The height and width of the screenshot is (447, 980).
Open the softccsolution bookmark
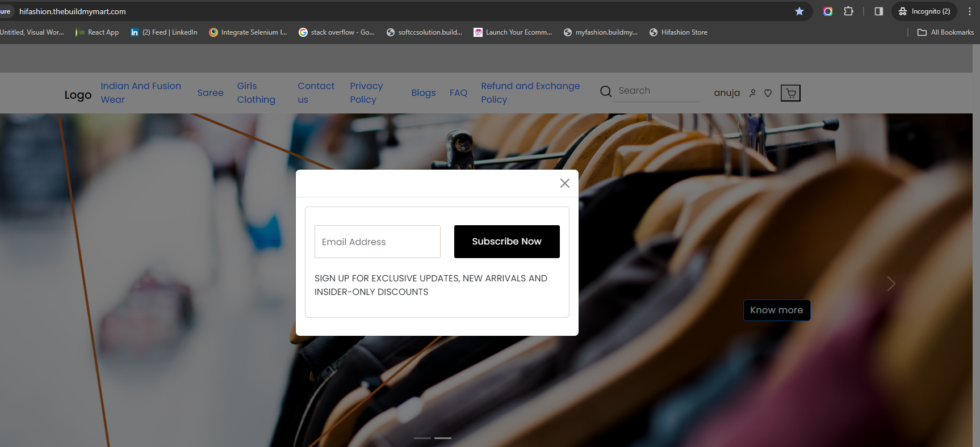[x=424, y=32]
